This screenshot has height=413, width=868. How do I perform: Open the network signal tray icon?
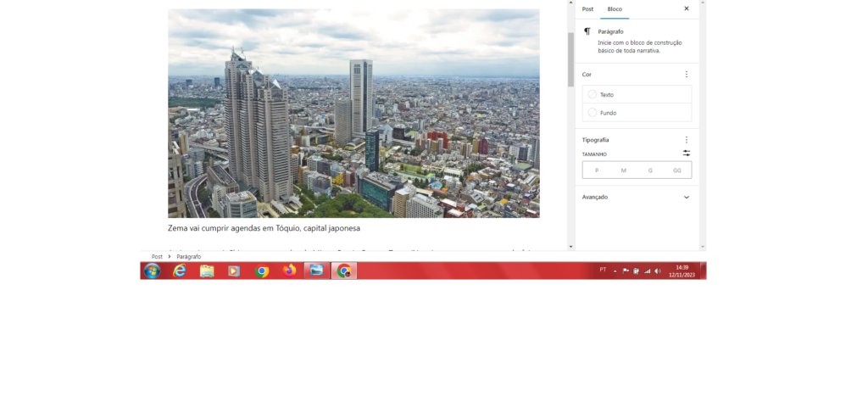(647, 271)
